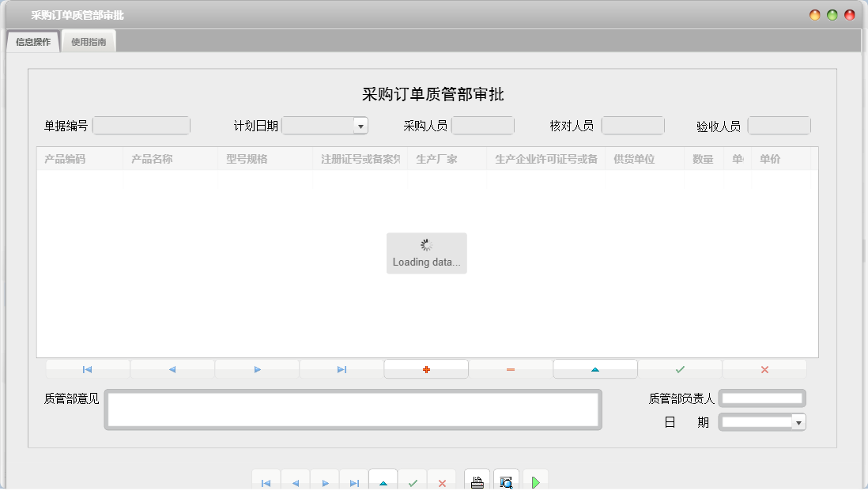Sort by the 供货单位 column header
Screen dimensions: 868x502
[632, 158]
